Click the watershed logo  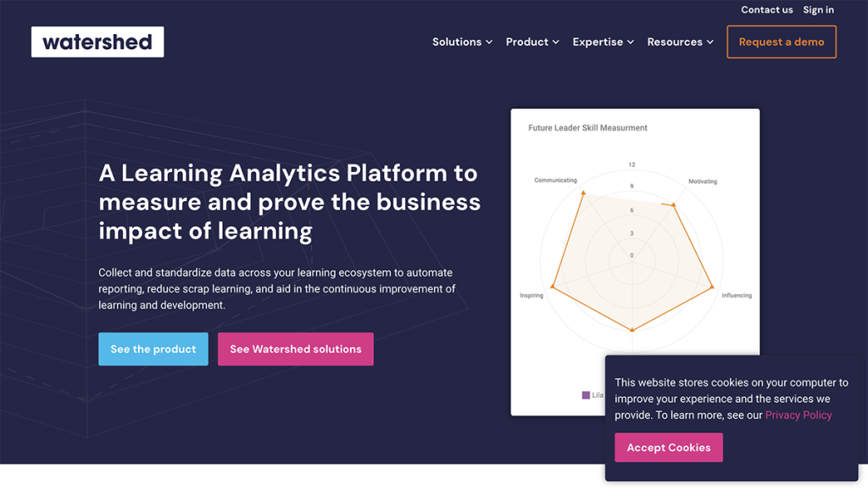(97, 41)
